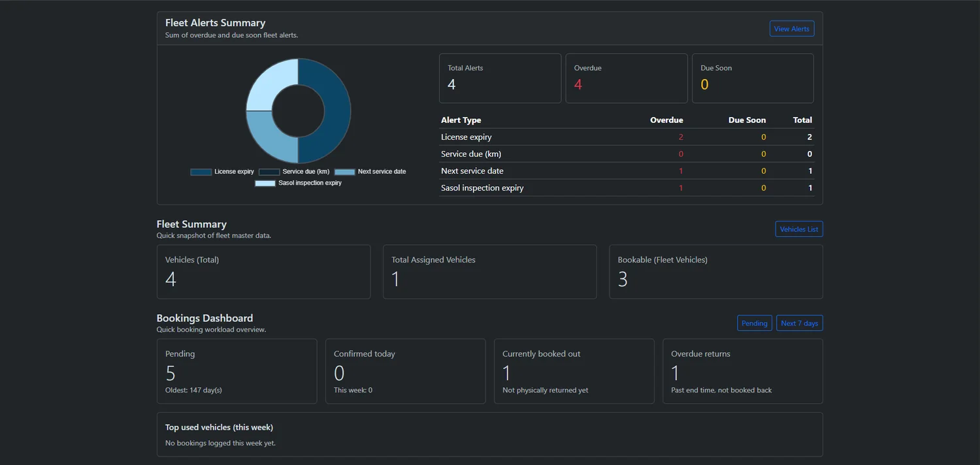Select the Service due (km) row label
Screen dimensions: 980x465
(471, 154)
